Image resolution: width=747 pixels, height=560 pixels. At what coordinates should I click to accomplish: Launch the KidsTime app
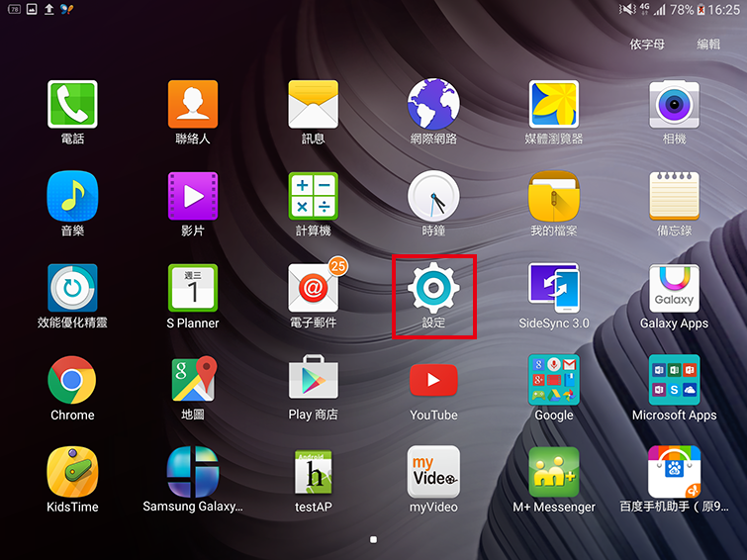point(72,472)
